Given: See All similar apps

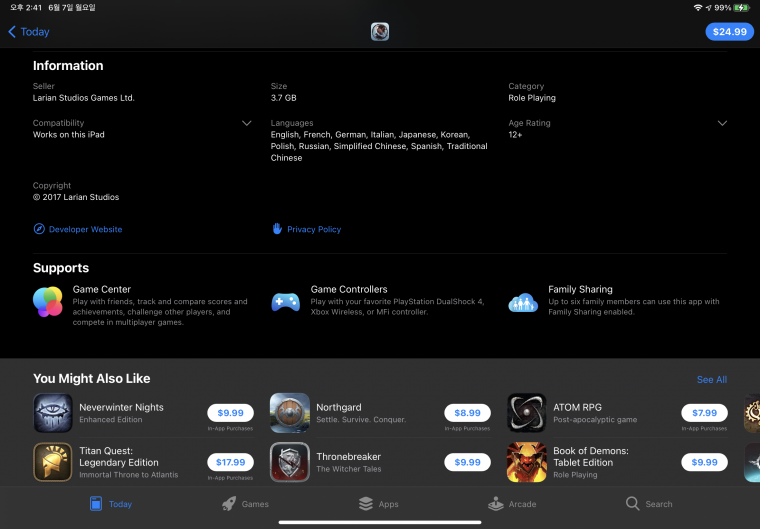Looking at the screenshot, I should click(712, 379).
